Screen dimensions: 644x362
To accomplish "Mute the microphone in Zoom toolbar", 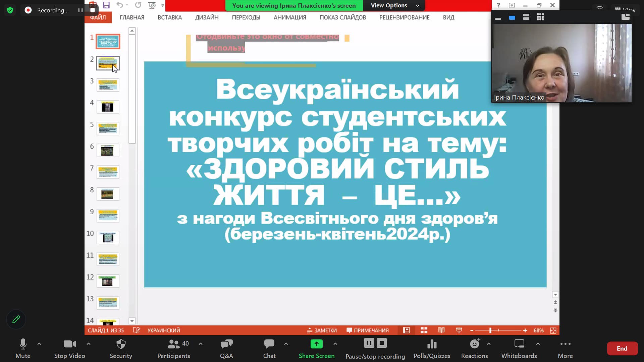I will (23, 349).
